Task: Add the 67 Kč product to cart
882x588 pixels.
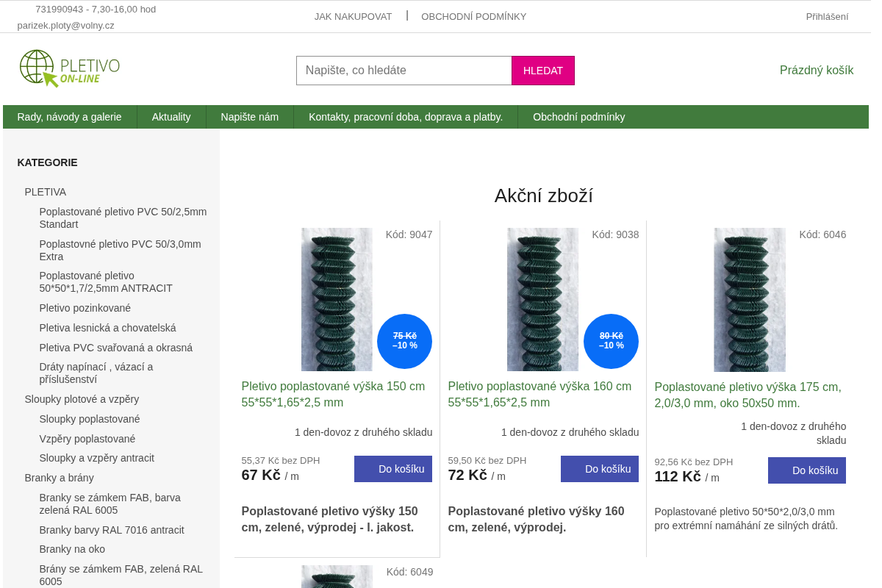Action: pyautogui.click(x=393, y=469)
